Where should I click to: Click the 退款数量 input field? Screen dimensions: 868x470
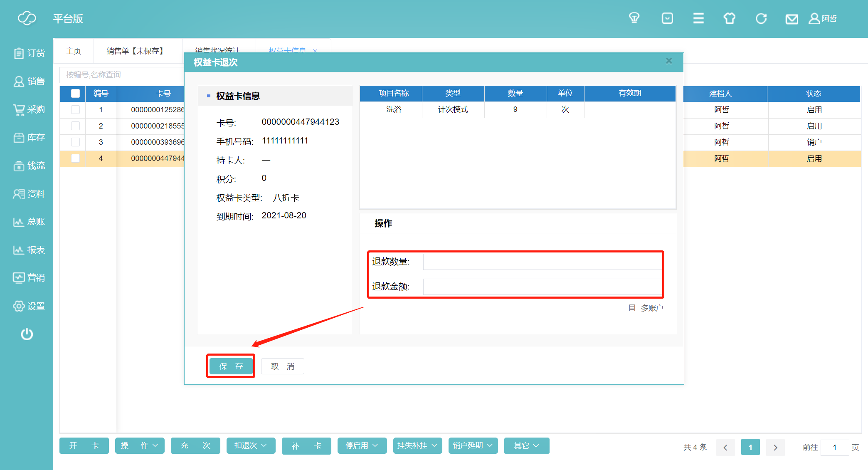[542, 262]
